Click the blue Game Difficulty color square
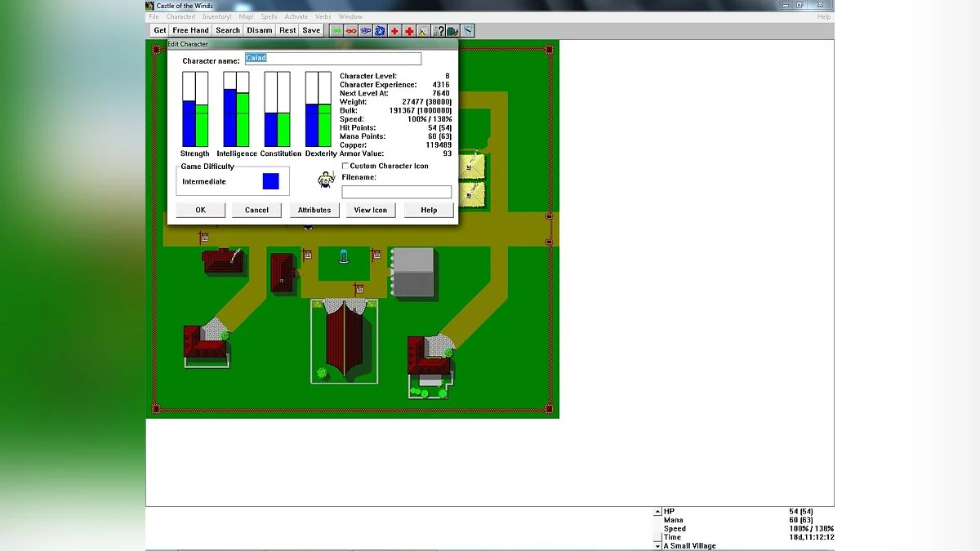Screen dimensions: 980x551 click(270, 181)
